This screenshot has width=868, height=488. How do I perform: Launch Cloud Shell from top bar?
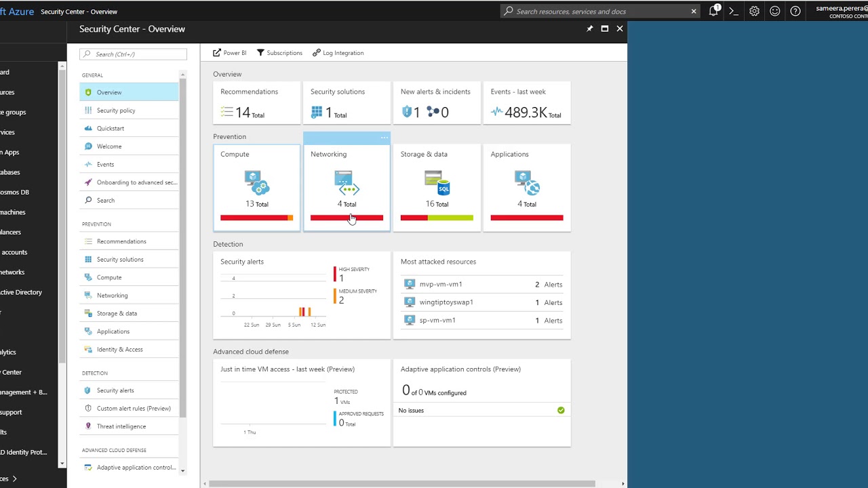tap(734, 11)
